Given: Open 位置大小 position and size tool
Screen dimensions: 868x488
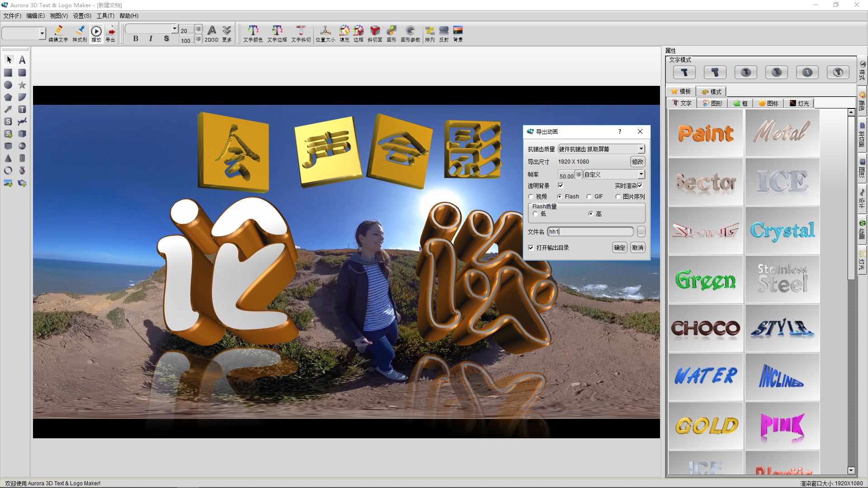Looking at the screenshot, I should click(x=325, y=33).
